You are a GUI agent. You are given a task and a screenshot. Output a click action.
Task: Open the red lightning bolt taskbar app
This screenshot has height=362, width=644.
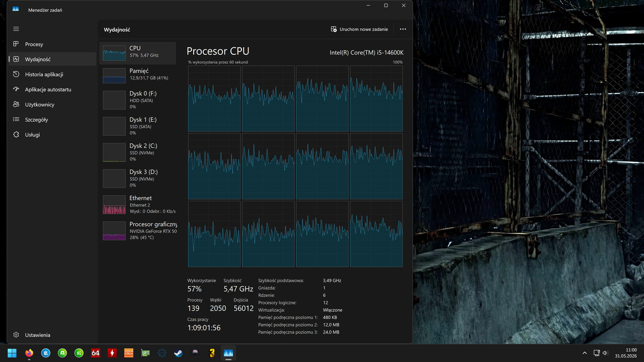pos(112,353)
